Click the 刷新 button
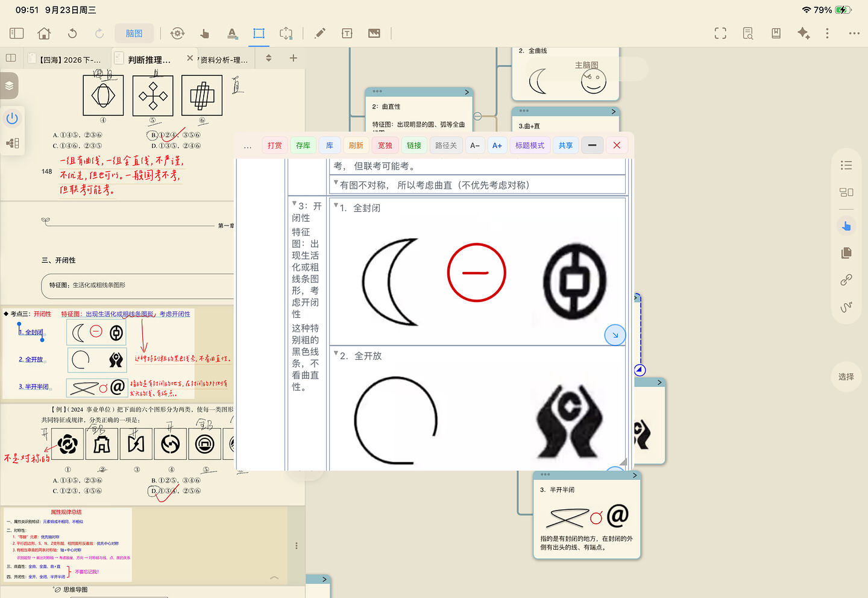This screenshot has height=598, width=868. 356,145
